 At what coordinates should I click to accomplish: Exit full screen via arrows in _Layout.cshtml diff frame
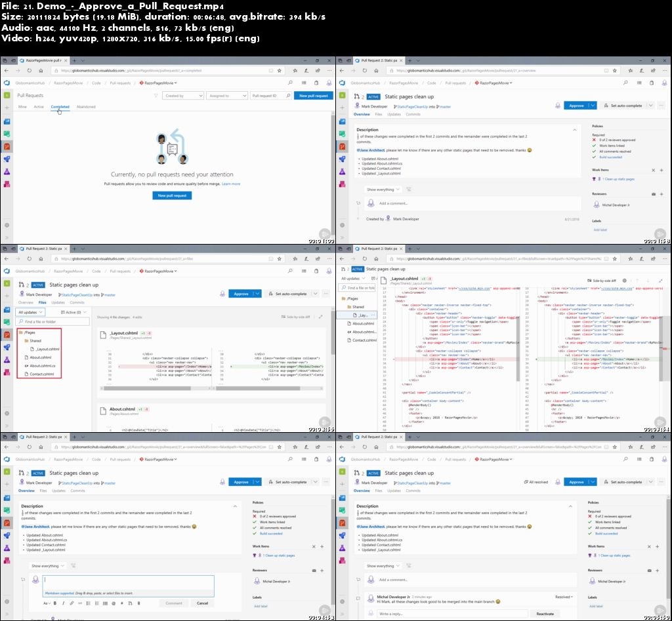point(660,281)
